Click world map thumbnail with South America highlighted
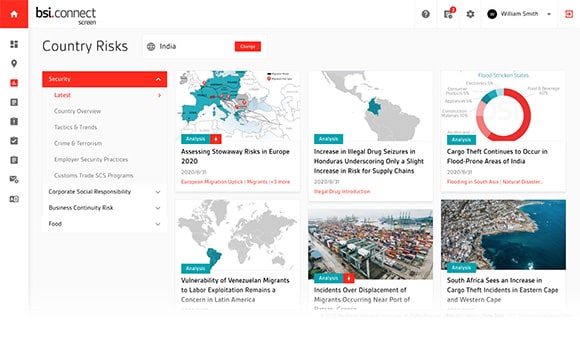 click(x=237, y=235)
